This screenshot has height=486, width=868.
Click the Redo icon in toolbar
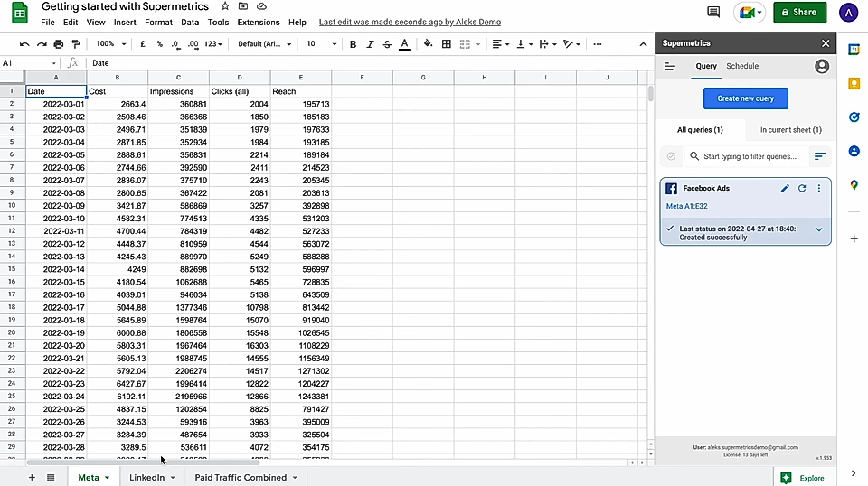coord(42,44)
